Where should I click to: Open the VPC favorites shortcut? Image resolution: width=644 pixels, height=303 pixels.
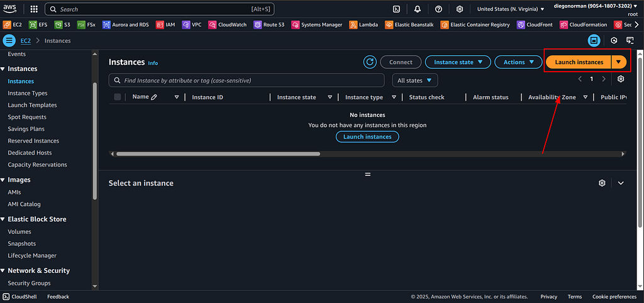coord(192,25)
